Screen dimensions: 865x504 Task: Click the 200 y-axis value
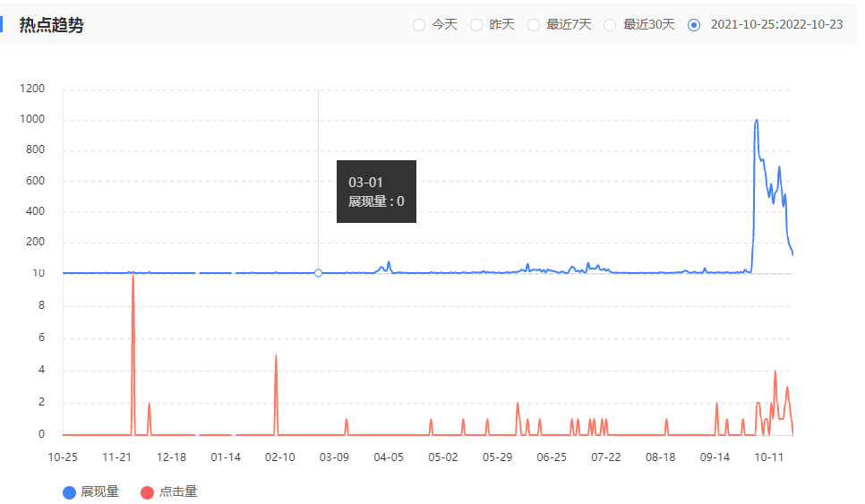point(35,242)
